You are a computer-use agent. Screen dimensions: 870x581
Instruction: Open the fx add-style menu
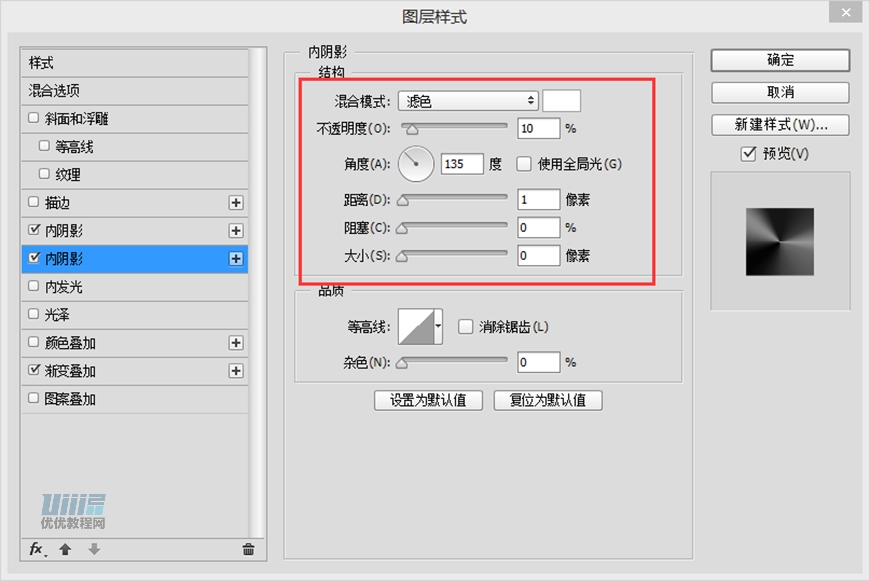tap(37, 549)
